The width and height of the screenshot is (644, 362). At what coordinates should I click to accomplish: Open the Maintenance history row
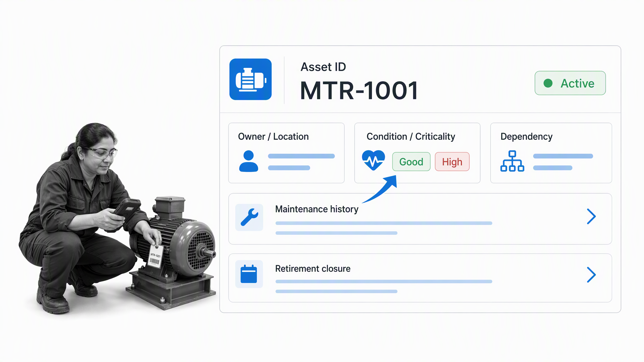(x=420, y=219)
